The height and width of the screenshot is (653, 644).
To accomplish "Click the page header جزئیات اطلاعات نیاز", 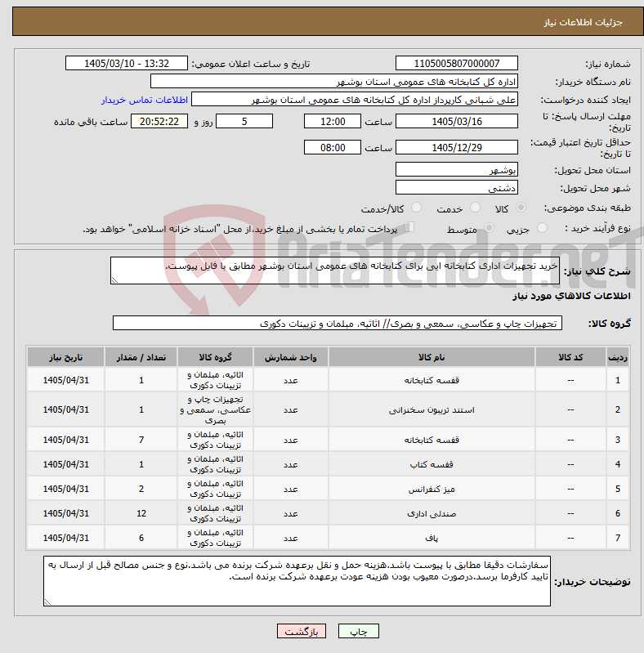I will [x=583, y=22].
